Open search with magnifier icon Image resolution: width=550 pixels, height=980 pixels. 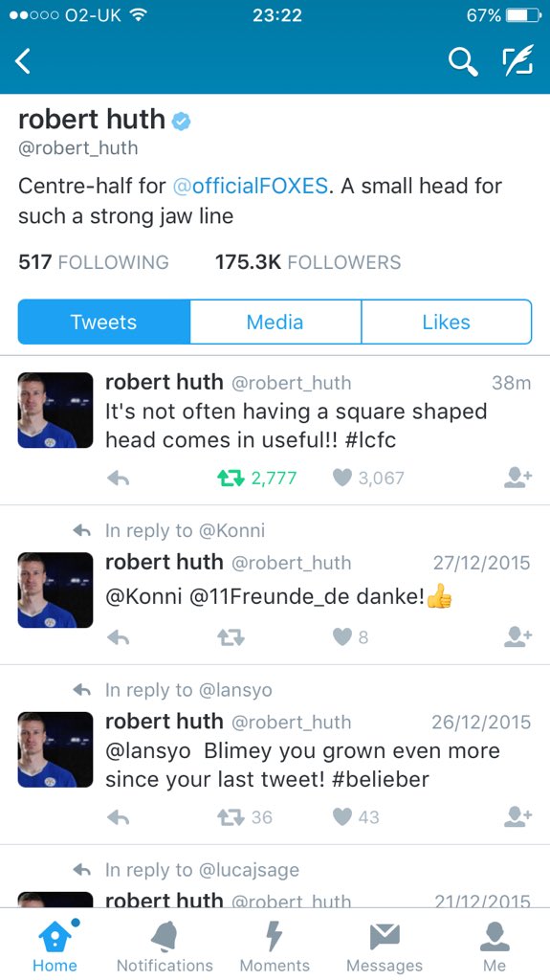pyautogui.click(x=463, y=62)
